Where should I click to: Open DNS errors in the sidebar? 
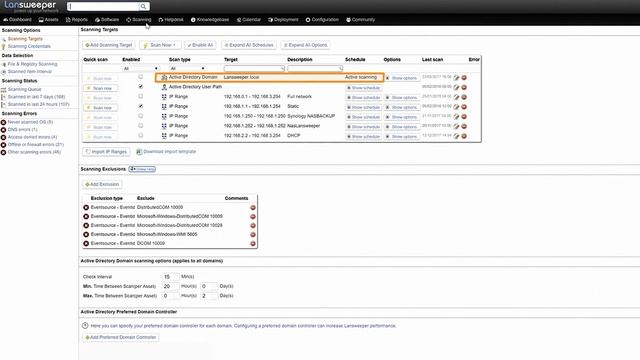click(x=22, y=129)
